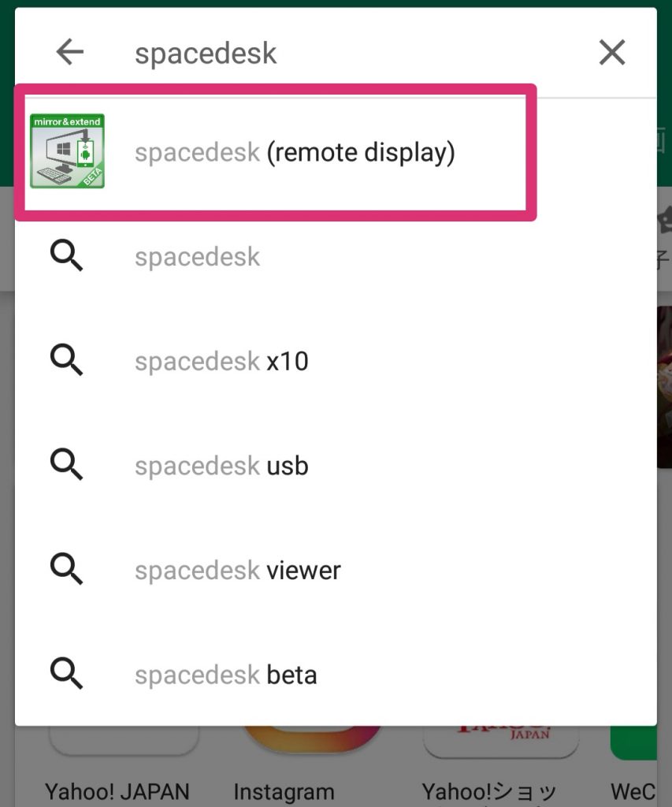Open Yahoo! JAPAN app below the list
Viewport: 672px width, 807px height.
(124, 742)
